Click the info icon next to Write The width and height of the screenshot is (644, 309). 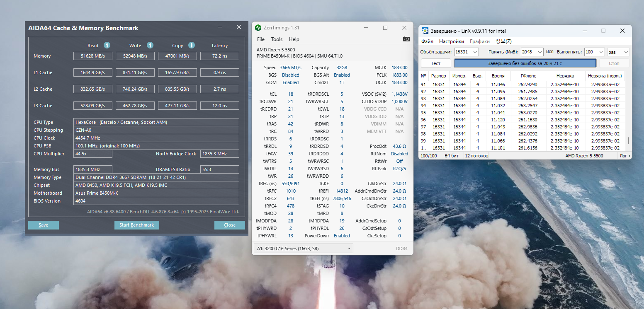pyautogui.click(x=150, y=45)
